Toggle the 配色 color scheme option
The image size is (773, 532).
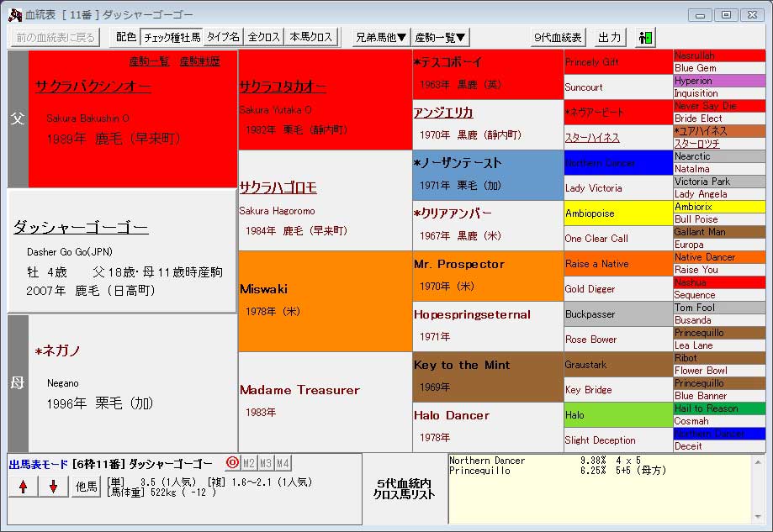pyautogui.click(x=126, y=38)
